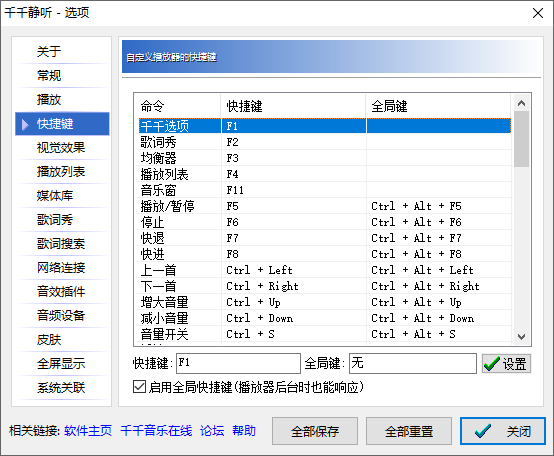Screen dimensions: 554x456
Task: Select the 均衡器 command row
Action: (x=325, y=158)
